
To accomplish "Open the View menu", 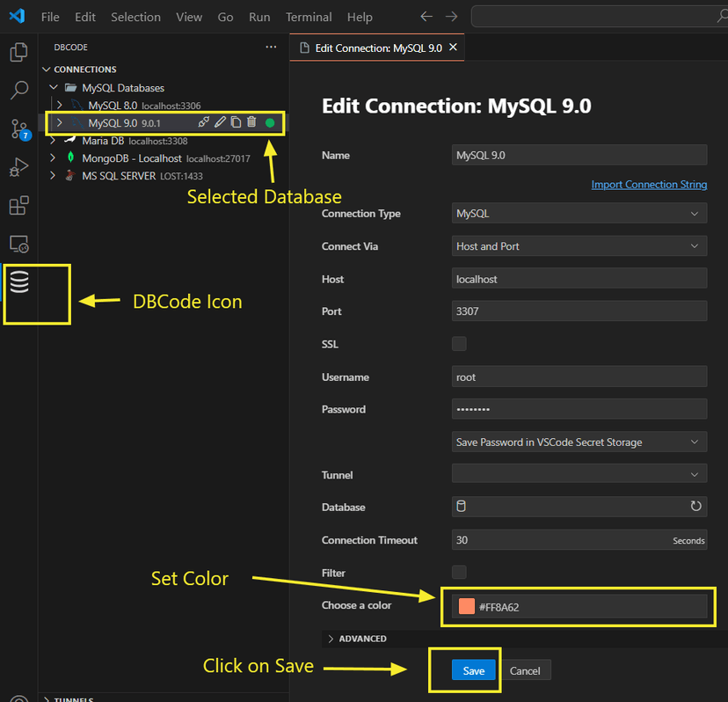I will point(189,17).
